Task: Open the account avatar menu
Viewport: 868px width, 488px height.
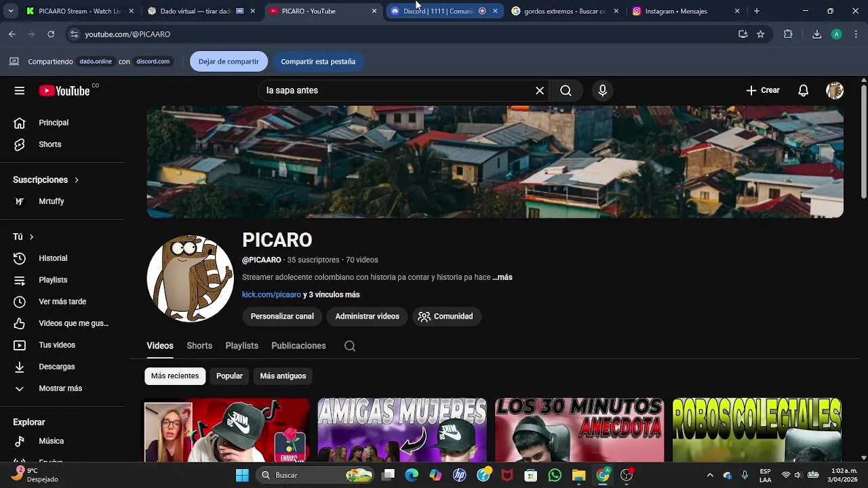Action: 835,91
